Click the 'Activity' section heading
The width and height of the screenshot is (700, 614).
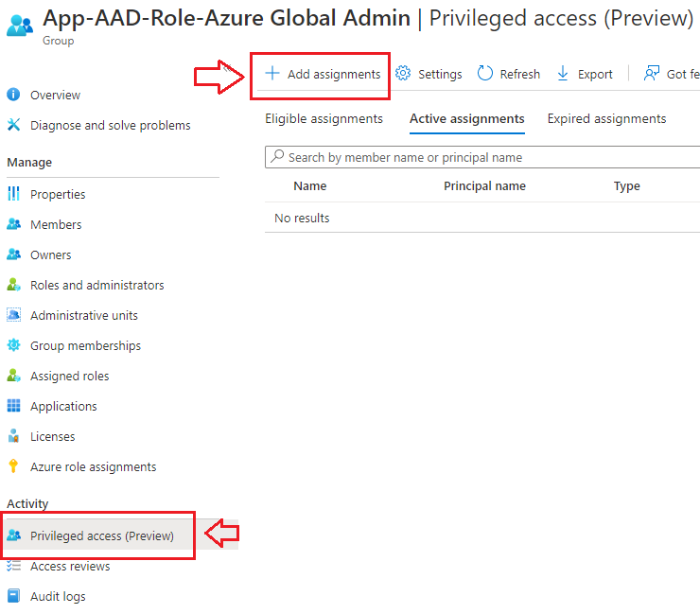coord(27,503)
